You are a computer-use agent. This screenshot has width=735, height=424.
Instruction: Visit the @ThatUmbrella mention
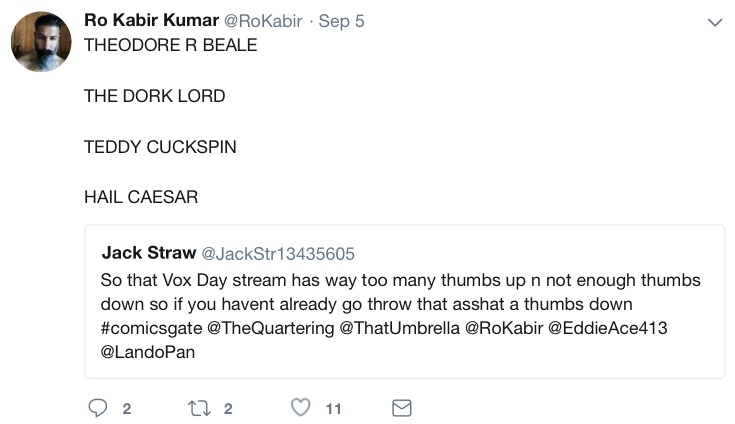399,328
